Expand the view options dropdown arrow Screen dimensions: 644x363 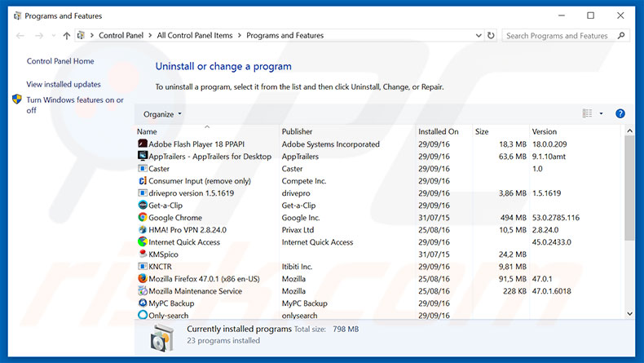click(x=601, y=113)
